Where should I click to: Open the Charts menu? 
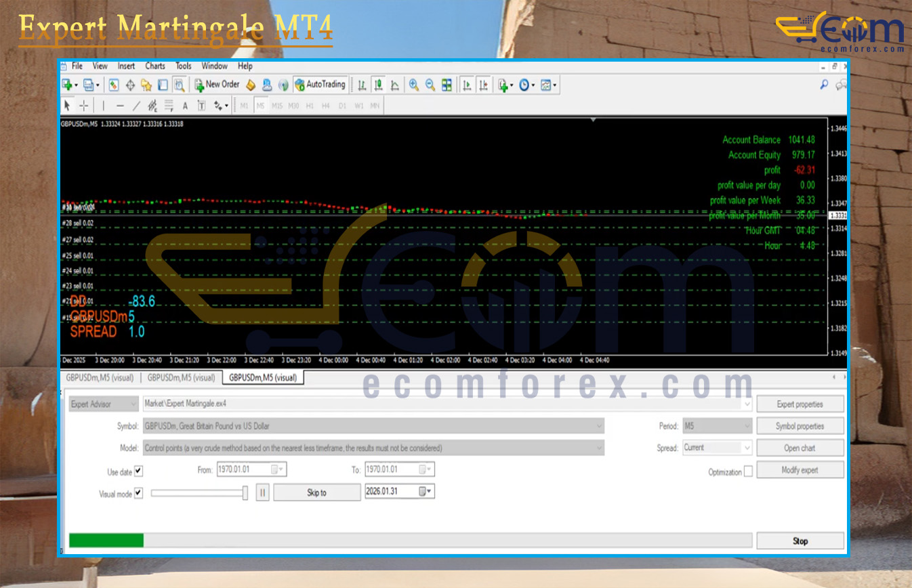[154, 66]
